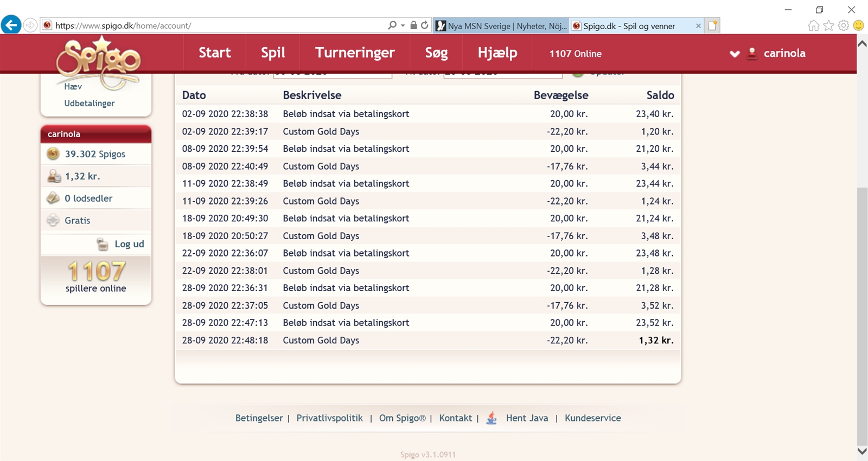Screen dimensions: 868x461
Task: Switch to the Nya MSN Sverige tab
Action: (501, 25)
